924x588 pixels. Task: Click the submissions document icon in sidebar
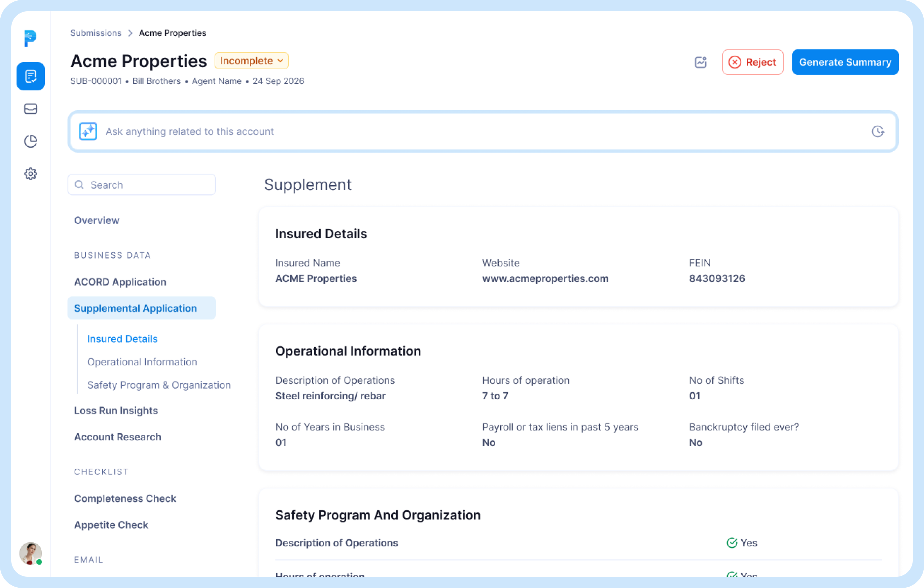[31, 76]
